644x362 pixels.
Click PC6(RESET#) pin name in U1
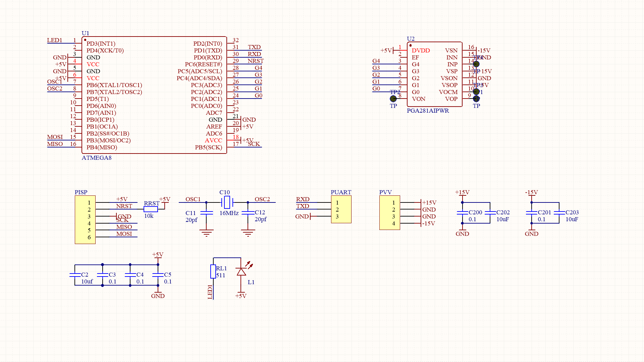coord(203,64)
